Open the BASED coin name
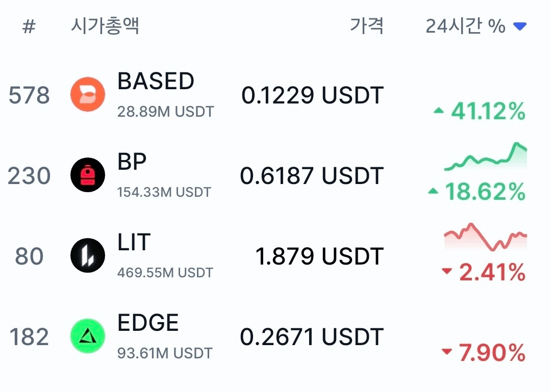Viewport: 551px width, 392px height. 156,81
